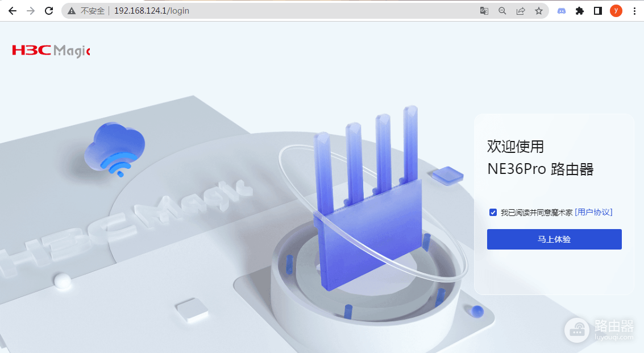644x353 pixels.
Task: Click the 欢迎使用 heading text
Action: (516, 146)
